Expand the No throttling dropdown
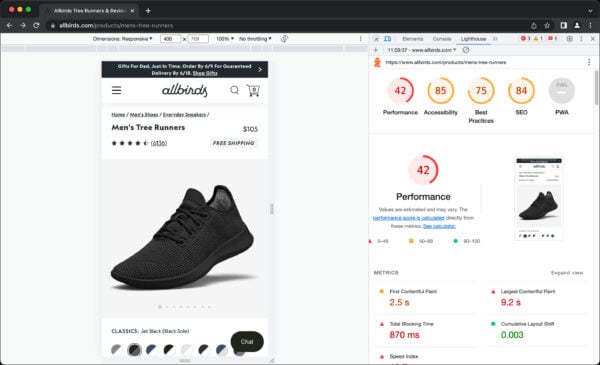Viewport: 600px width, 365px height. pos(255,39)
